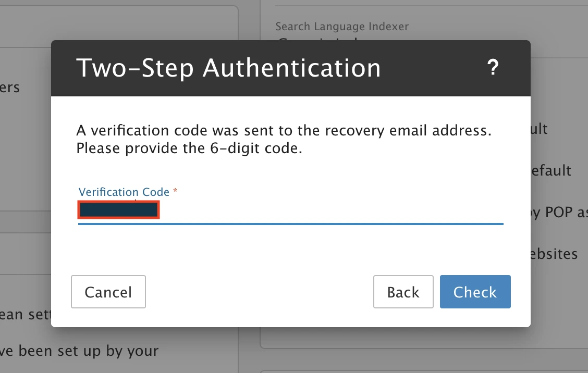The width and height of the screenshot is (588, 373).
Task: Click the truncated 'ean sett' background text
Action: [25, 315]
